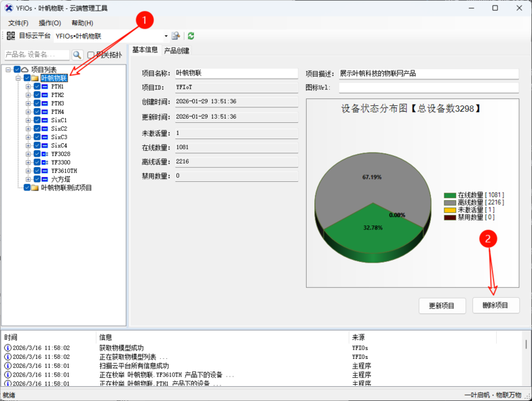Click the 更新项目 button
The height and width of the screenshot is (401, 532).
click(441, 305)
